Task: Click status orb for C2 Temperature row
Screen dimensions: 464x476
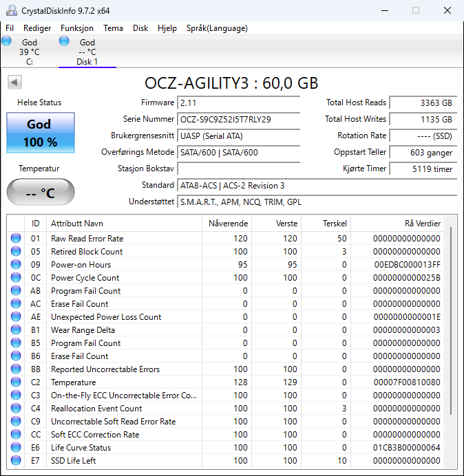Action: pos(16,382)
